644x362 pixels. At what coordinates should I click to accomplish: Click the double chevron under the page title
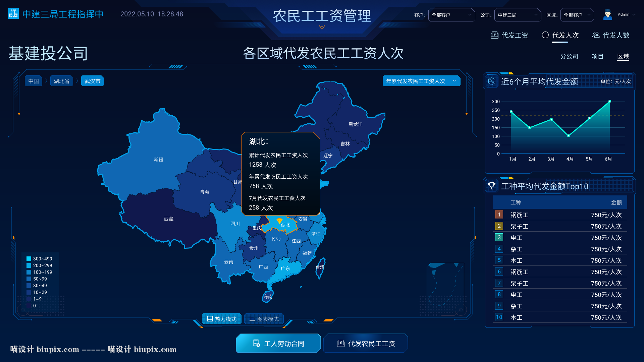tap(322, 27)
